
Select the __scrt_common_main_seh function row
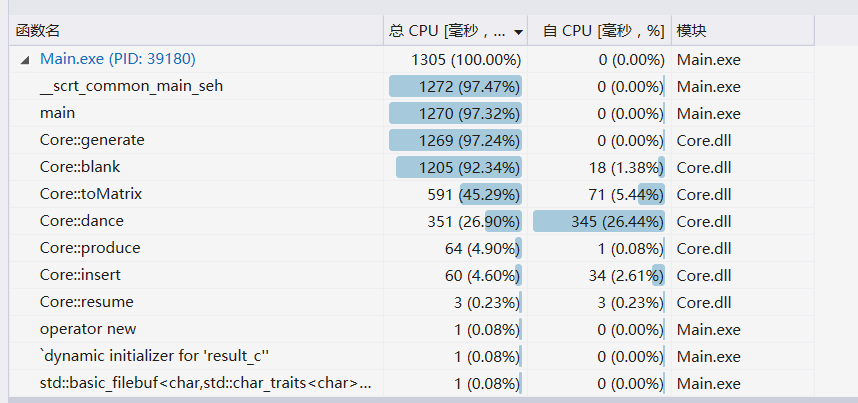tap(411, 87)
